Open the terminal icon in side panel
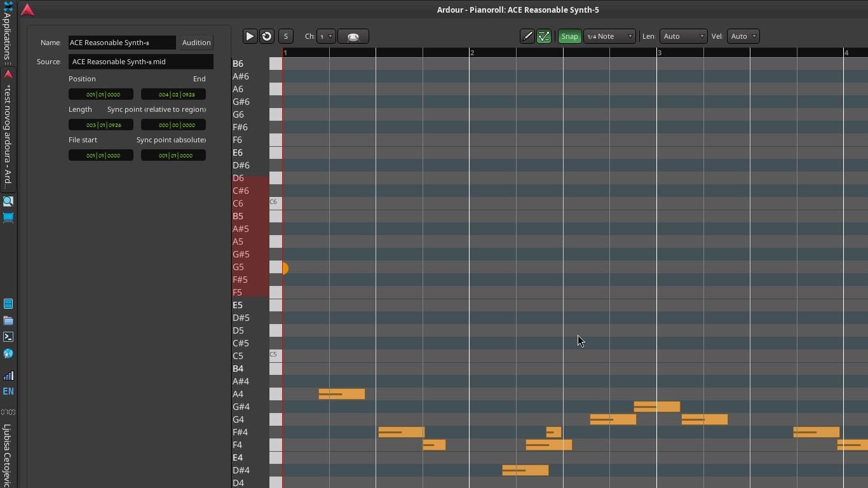The height and width of the screenshot is (488, 868). 8,337
